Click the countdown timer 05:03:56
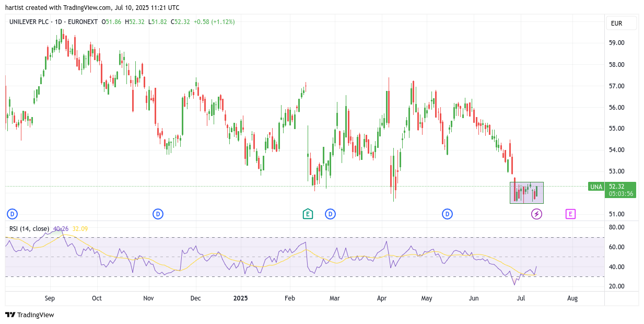The width and height of the screenshot is (644, 324). click(x=621, y=194)
